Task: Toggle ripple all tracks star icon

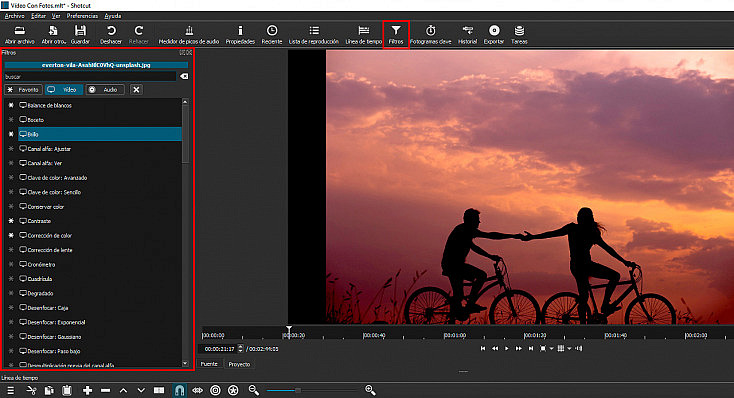Action: (233, 390)
